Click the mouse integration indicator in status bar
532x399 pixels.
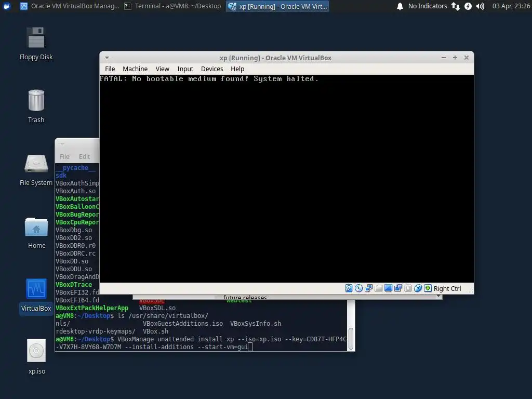pos(418,288)
